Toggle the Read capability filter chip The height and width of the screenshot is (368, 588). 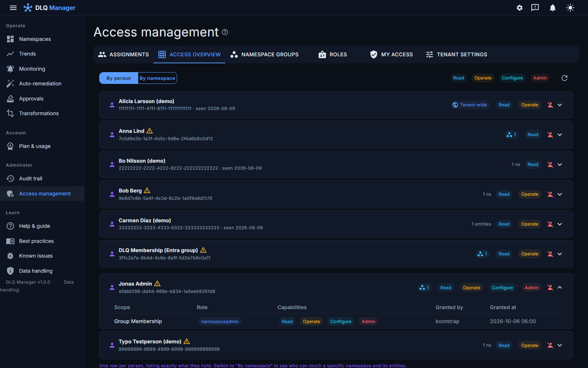tap(459, 78)
